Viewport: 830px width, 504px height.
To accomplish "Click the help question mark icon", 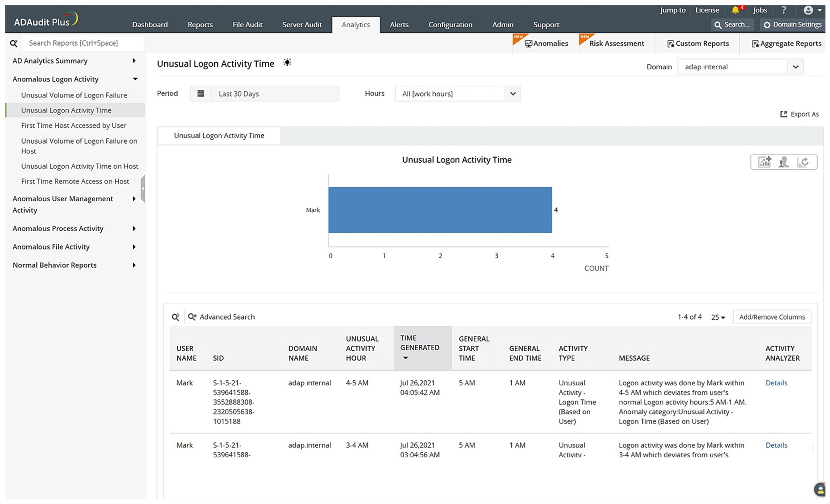I will coord(784,10).
